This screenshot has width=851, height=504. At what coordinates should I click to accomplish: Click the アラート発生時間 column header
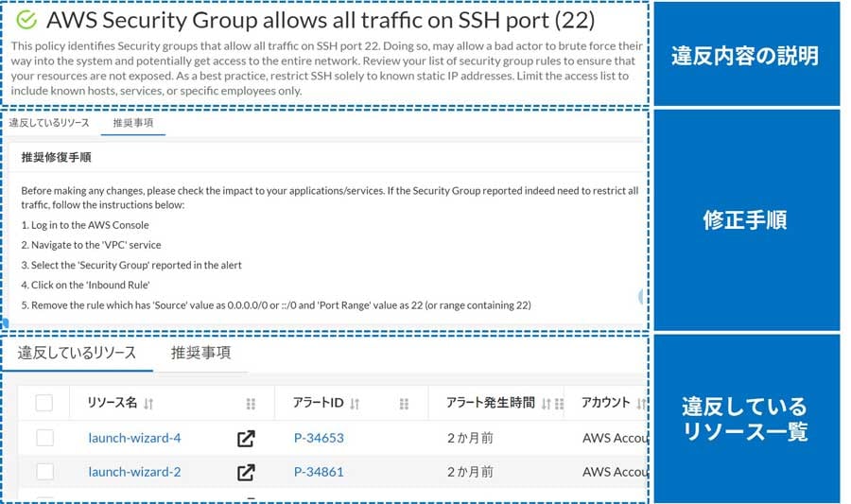tap(490, 403)
